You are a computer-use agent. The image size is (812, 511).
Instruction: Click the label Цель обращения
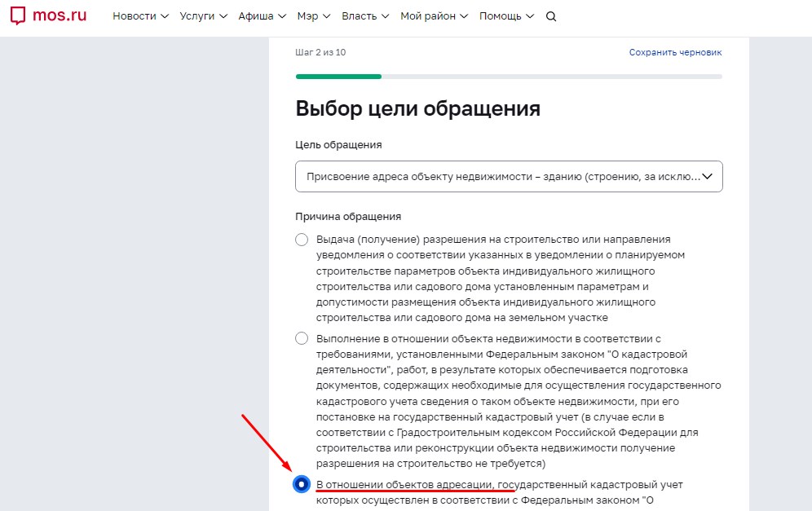tap(338, 145)
